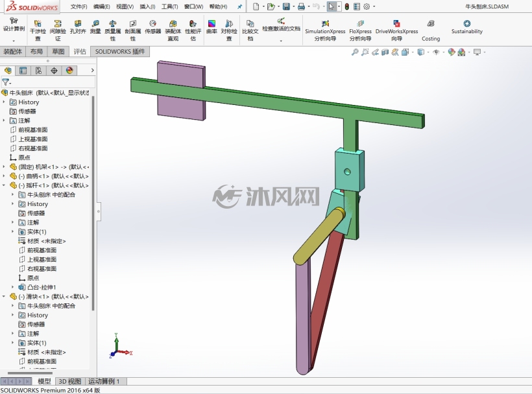Open the 运动算例 1 bottom tab
The image size is (532, 394).
pos(104,382)
